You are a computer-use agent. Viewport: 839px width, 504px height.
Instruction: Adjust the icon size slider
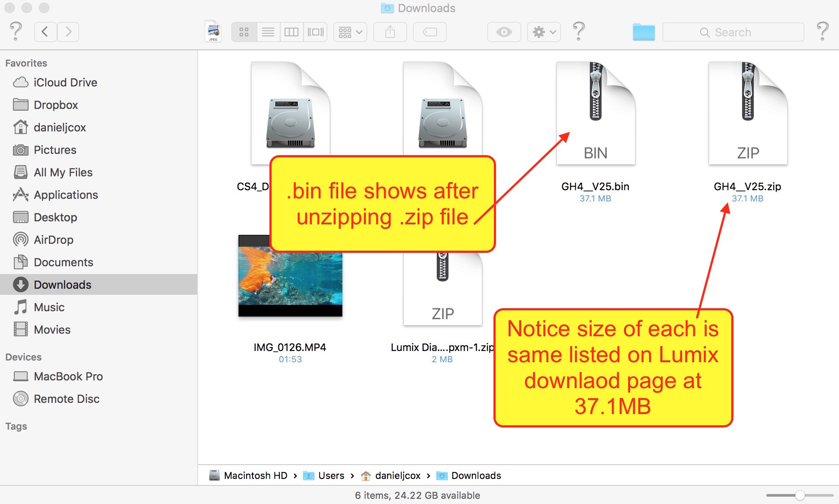pyautogui.click(x=800, y=495)
